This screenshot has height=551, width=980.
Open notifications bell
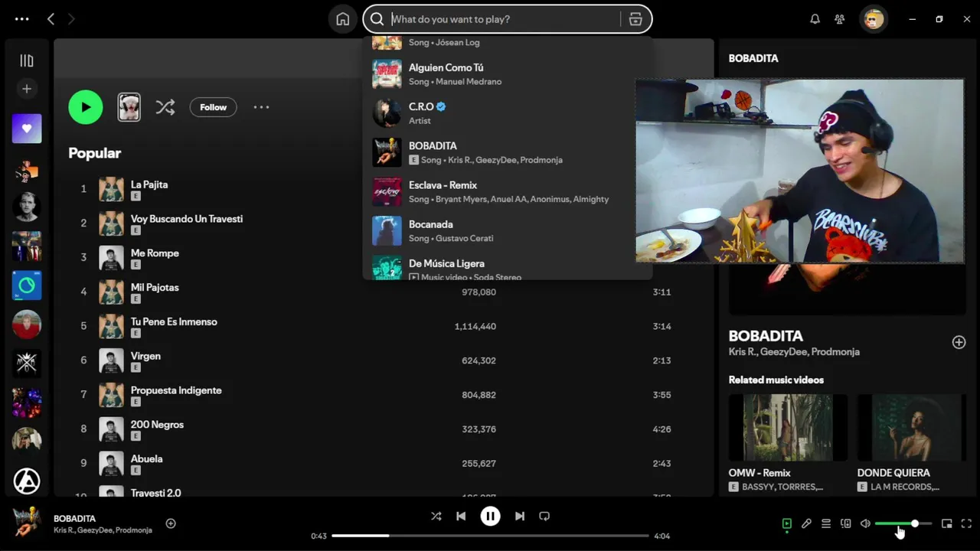815,19
